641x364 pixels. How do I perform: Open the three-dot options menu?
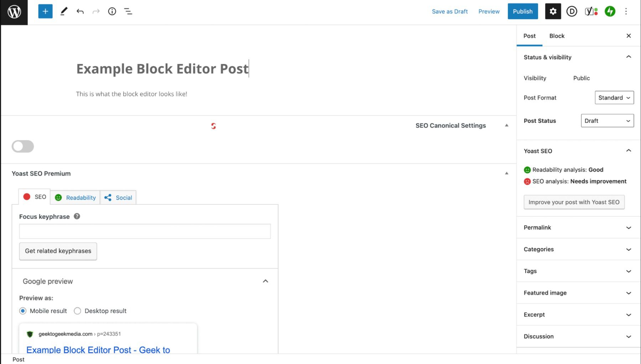626,11
